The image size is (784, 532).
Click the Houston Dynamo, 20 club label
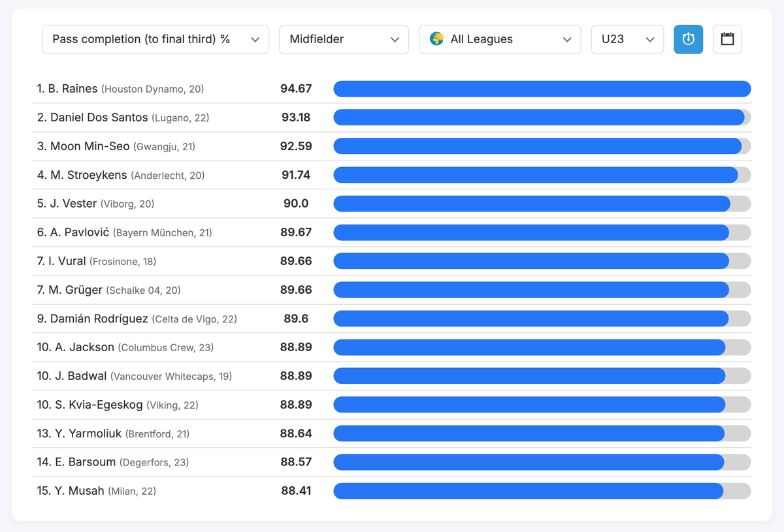pyautogui.click(x=153, y=89)
